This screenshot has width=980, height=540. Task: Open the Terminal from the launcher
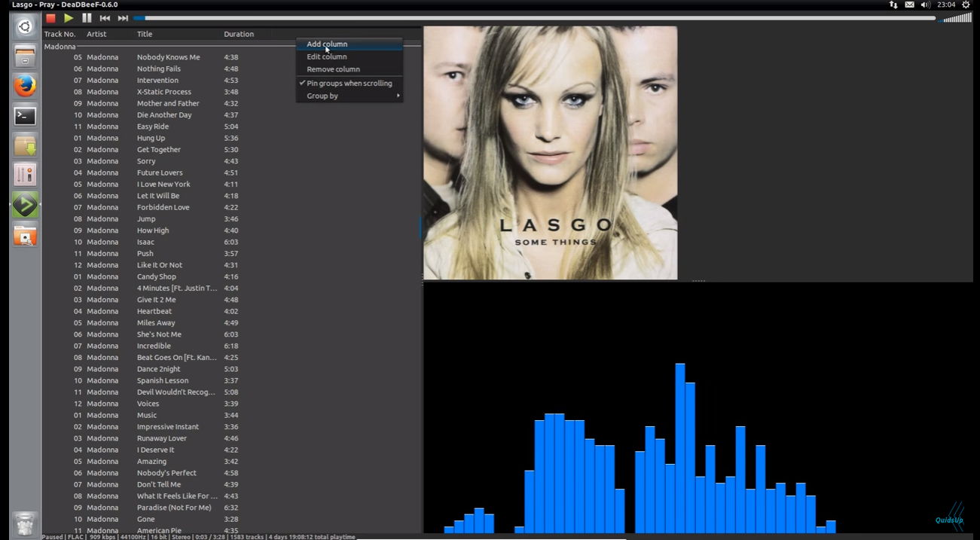tap(25, 116)
